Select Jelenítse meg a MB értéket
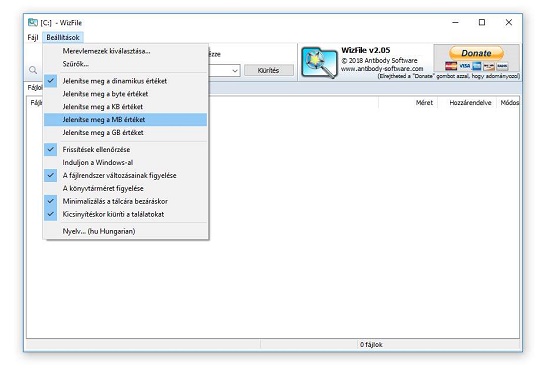The image size is (550, 371). tap(126, 120)
